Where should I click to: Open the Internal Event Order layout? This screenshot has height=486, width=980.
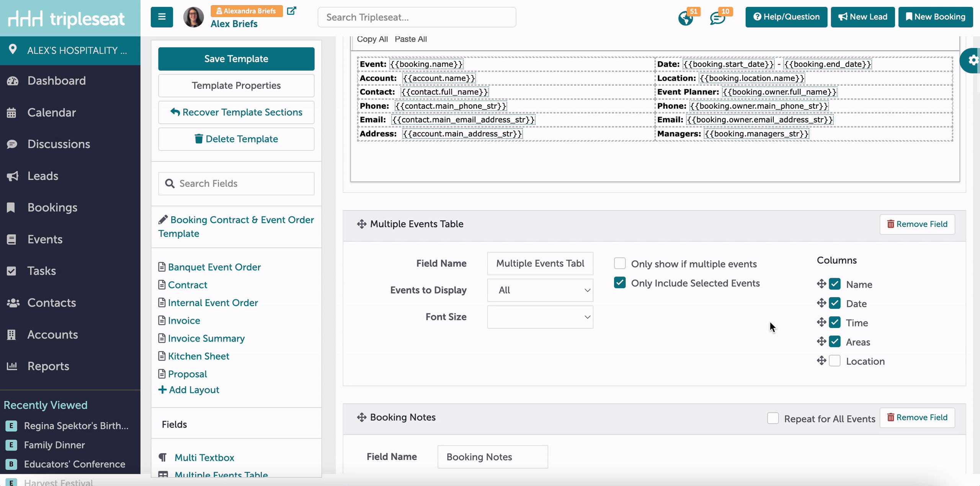[x=213, y=303]
